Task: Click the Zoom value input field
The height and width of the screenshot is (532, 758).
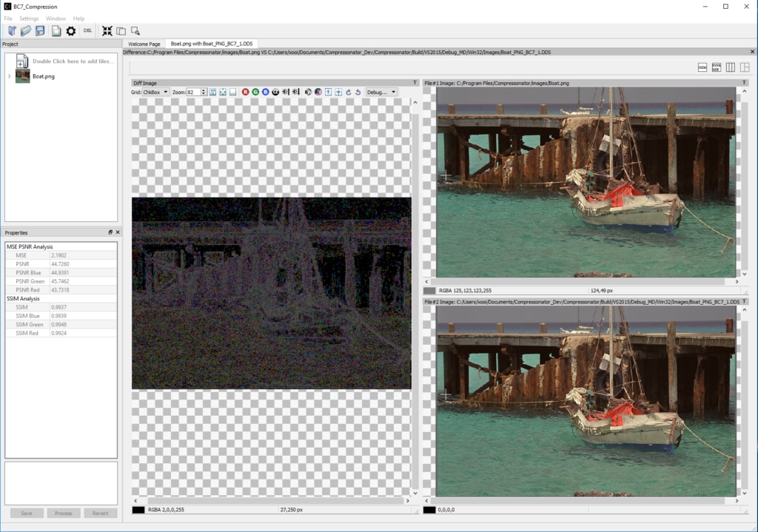Action: coord(194,92)
